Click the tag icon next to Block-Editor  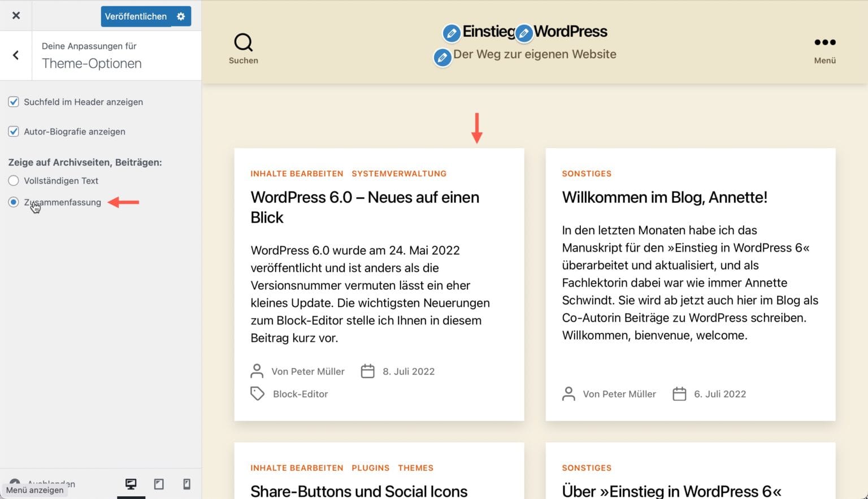(x=257, y=393)
